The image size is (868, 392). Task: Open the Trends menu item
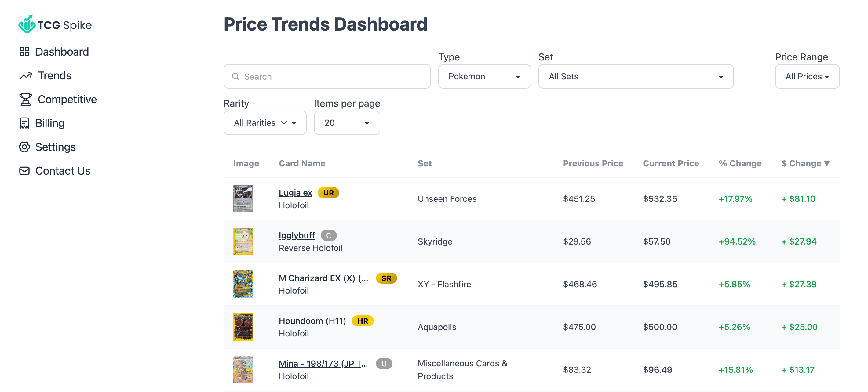pos(54,76)
